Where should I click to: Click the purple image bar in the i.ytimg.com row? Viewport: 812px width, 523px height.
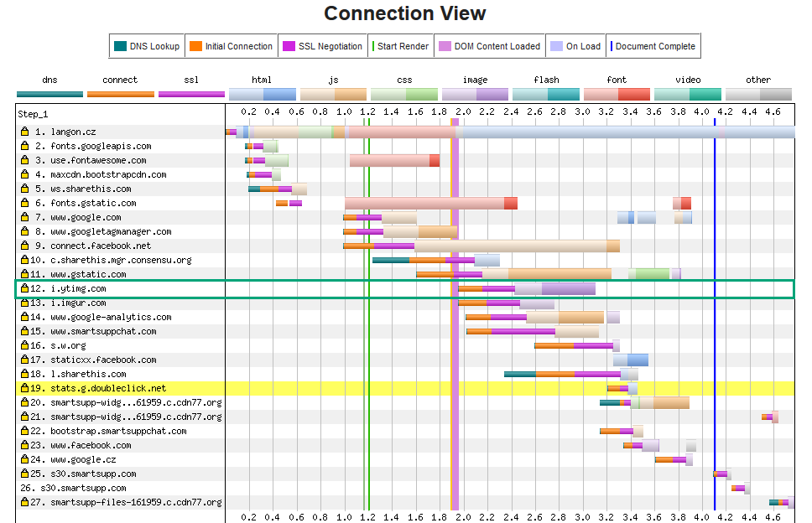569,288
